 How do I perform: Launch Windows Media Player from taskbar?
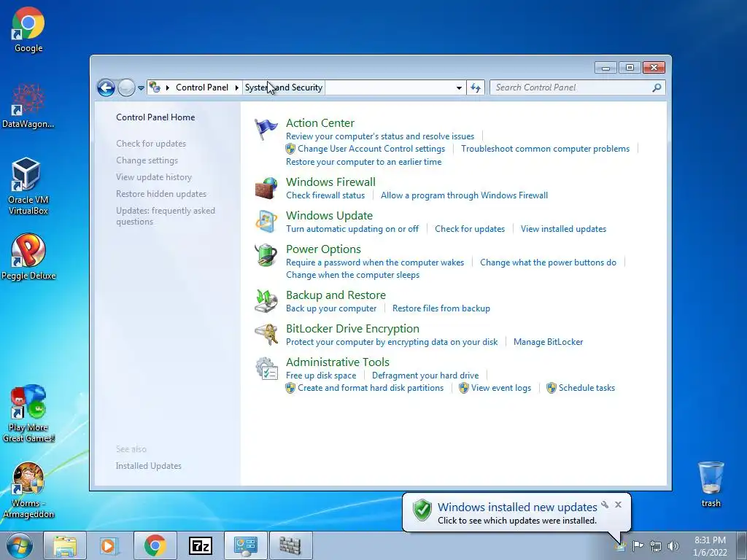pos(108,545)
